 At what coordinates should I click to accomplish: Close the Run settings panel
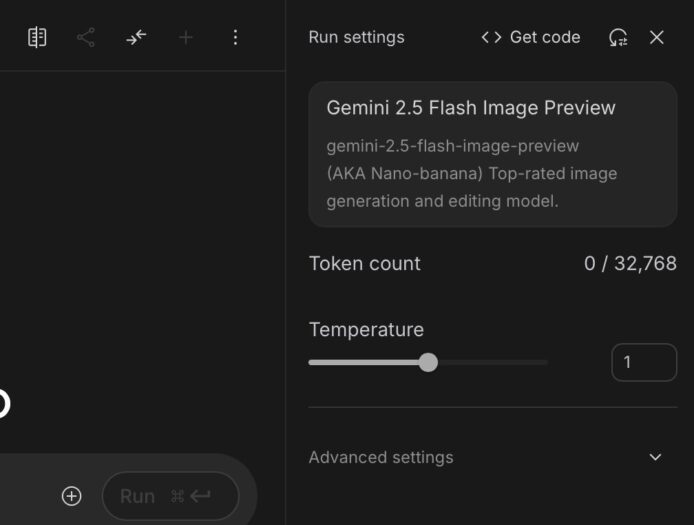click(657, 37)
